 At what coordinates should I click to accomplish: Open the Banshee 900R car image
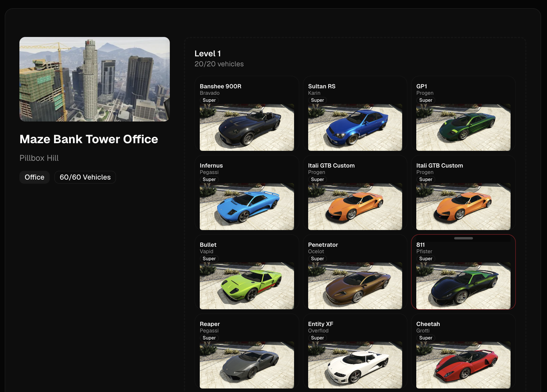[247, 127]
